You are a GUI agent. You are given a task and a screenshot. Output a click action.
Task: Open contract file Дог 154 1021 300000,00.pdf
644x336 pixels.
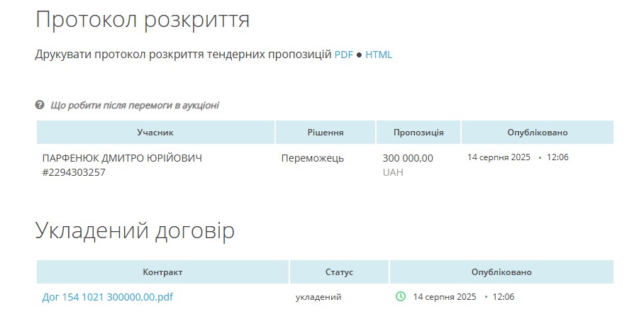(108, 297)
